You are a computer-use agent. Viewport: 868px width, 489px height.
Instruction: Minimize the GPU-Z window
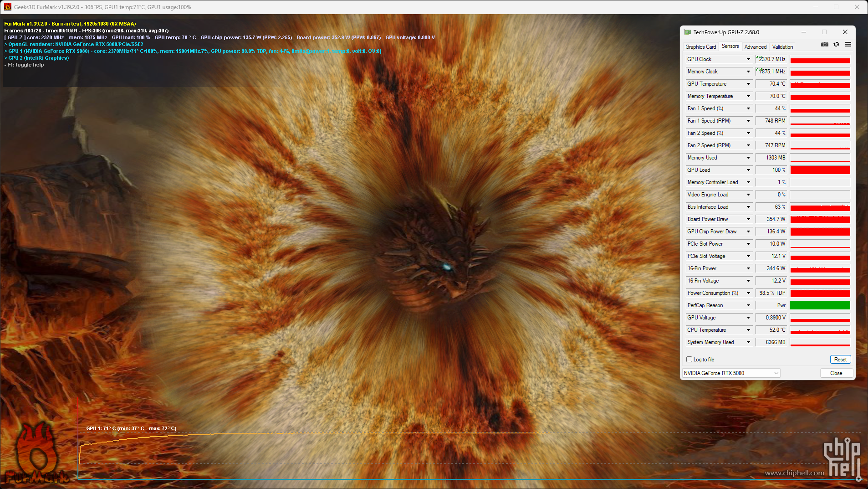click(x=804, y=32)
